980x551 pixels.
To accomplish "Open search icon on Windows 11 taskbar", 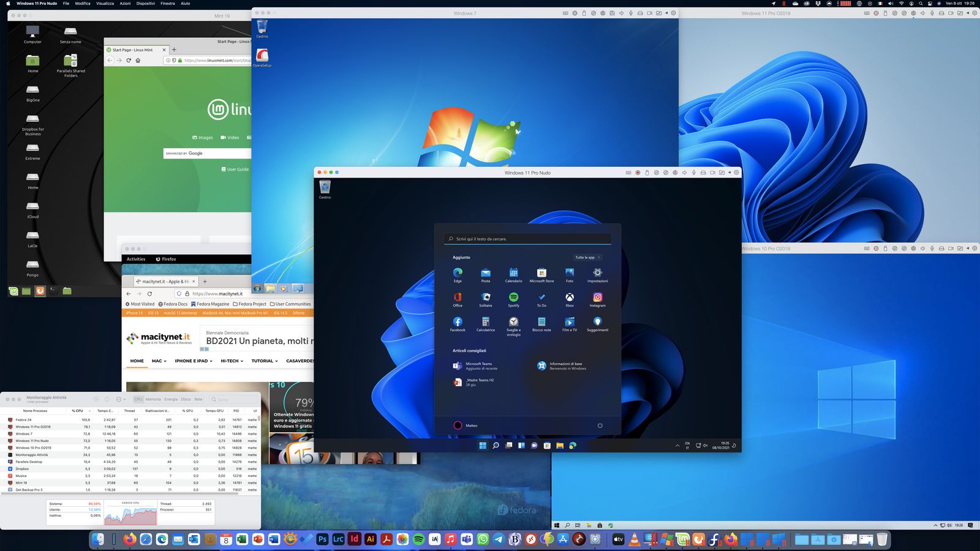I will [496, 445].
